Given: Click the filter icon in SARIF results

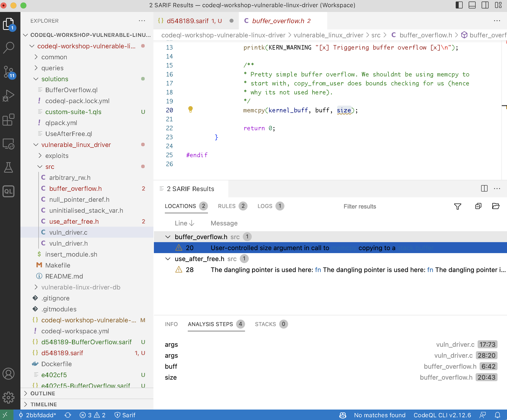Looking at the screenshot, I should pos(457,206).
